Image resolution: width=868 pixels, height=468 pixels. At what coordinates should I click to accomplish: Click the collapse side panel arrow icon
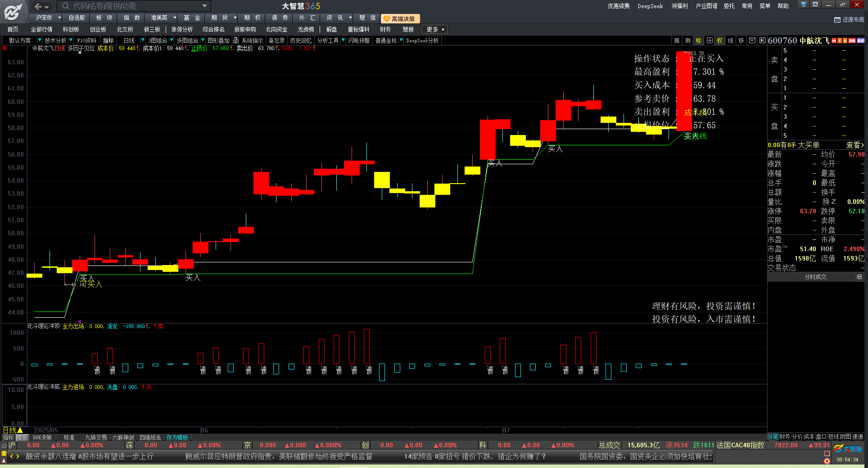click(x=762, y=40)
